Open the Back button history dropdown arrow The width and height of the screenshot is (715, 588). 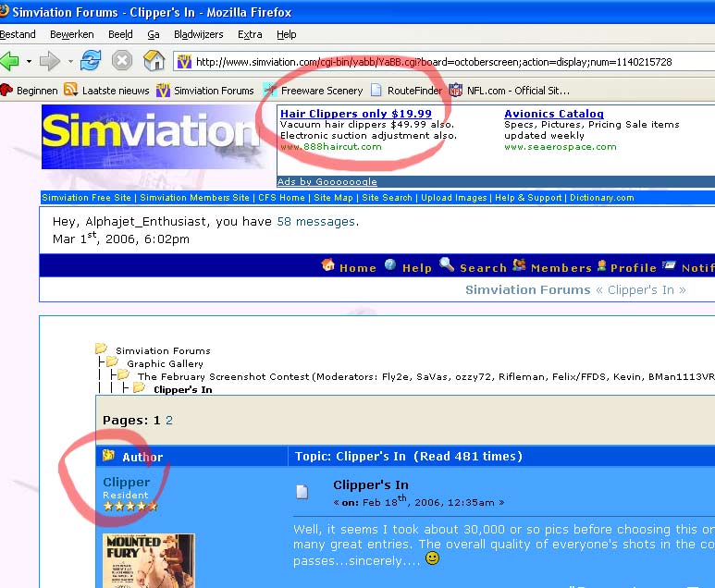click(30, 62)
